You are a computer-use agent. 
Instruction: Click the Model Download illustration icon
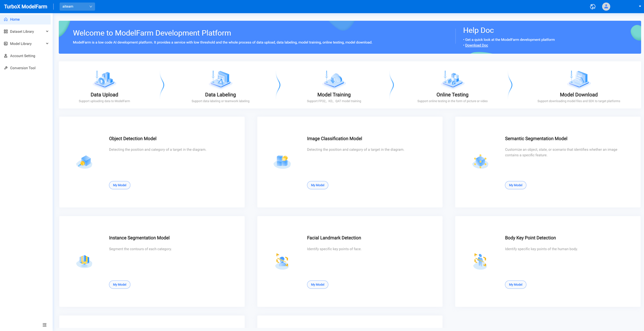(x=579, y=79)
